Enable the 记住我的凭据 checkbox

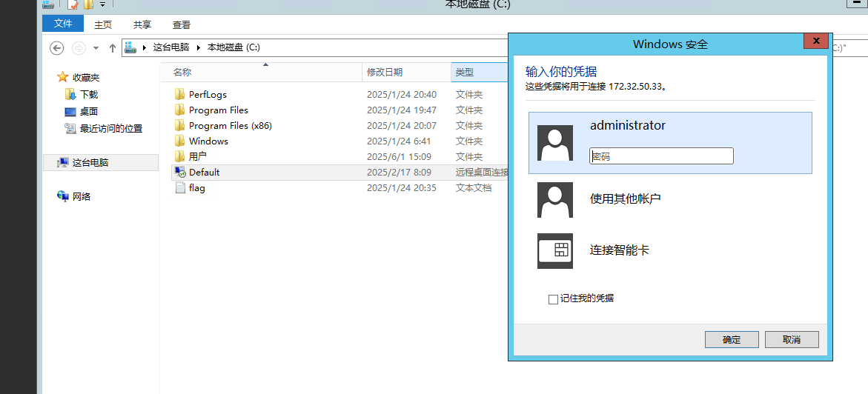(x=552, y=299)
